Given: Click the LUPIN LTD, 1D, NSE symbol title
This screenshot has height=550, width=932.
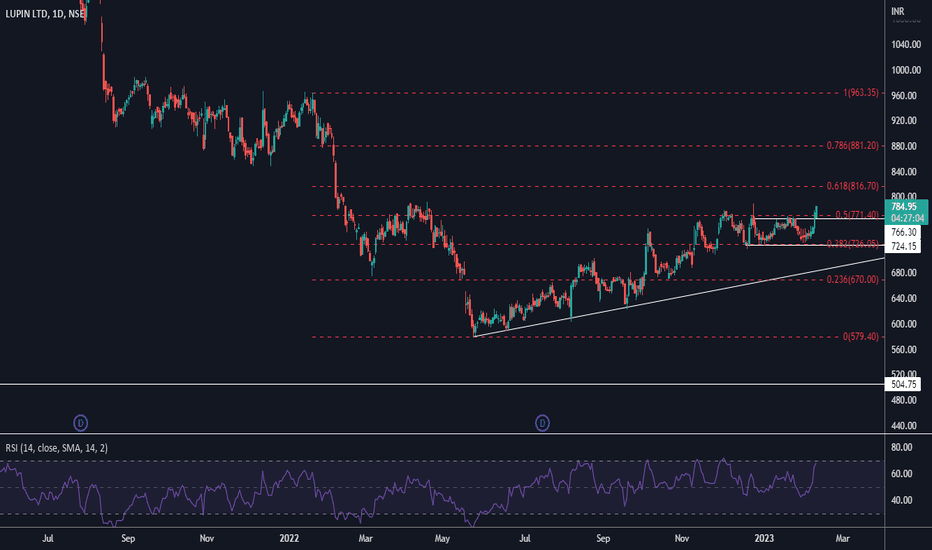Looking at the screenshot, I should pyautogui.click(x=45, y=13).
